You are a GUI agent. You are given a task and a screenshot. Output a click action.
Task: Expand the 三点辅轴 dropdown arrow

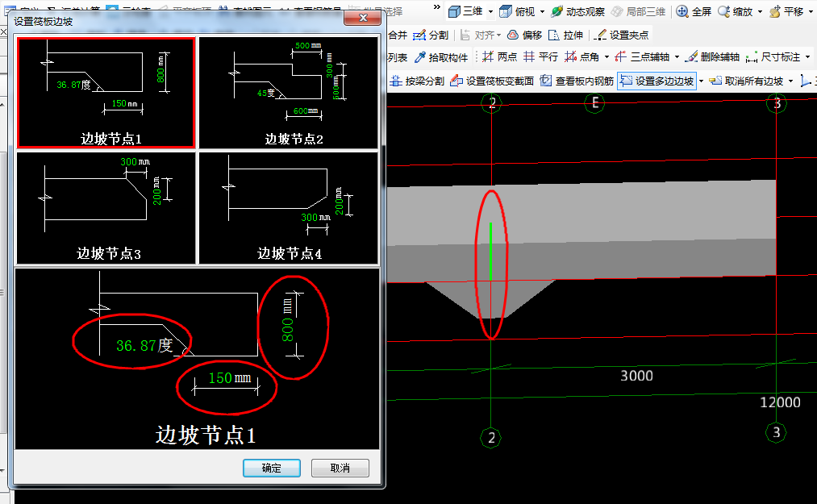[x=677, y=56]
